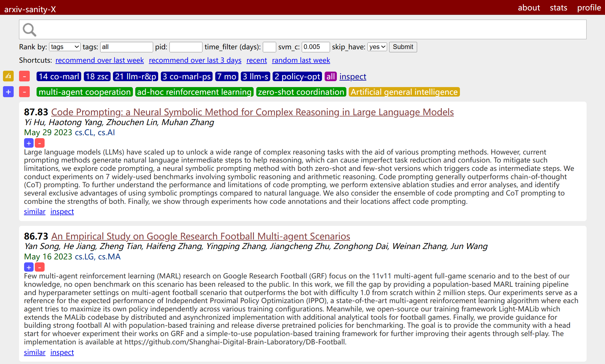Viewport: 605px width, 364px height.
Task: Add tag to Google Research Football paper
Action: pos(29,267)
